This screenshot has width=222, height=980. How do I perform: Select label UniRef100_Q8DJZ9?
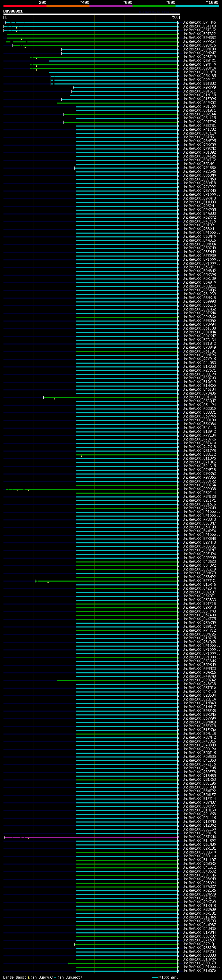[x=199, y=963]
